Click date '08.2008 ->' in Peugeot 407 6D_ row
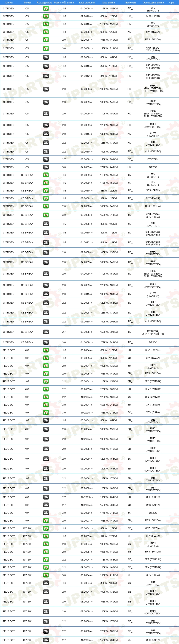The image size is (179, 644). [x=86, y=449]
